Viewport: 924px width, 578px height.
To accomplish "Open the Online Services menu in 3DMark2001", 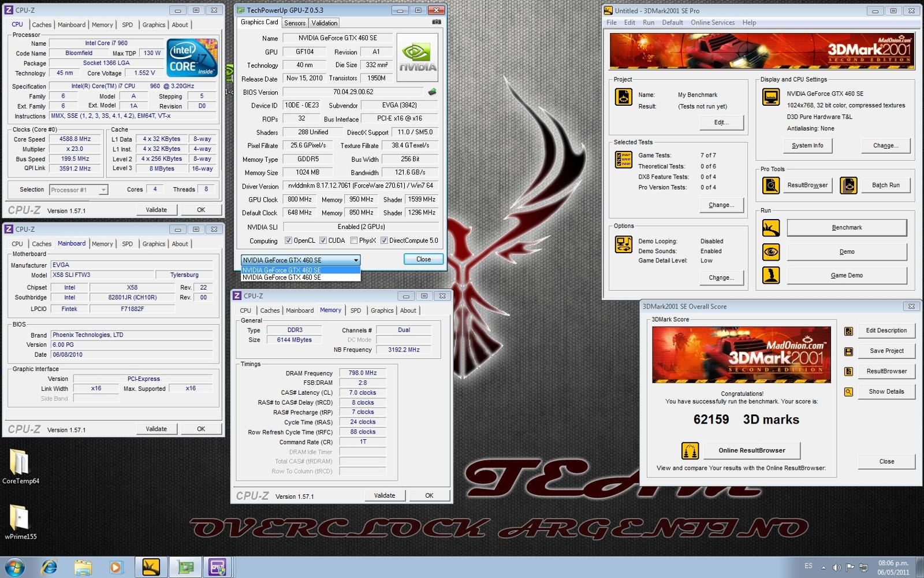I will coord(713,23).
